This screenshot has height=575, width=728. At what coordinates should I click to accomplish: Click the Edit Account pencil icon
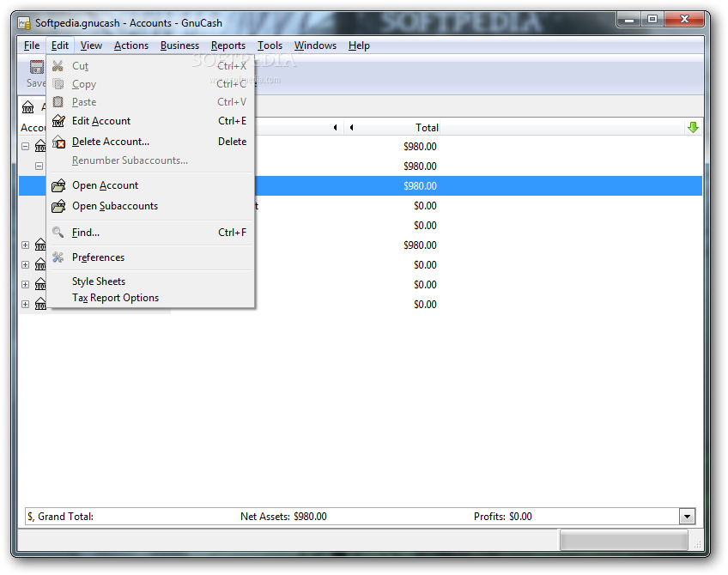(58, 121)
